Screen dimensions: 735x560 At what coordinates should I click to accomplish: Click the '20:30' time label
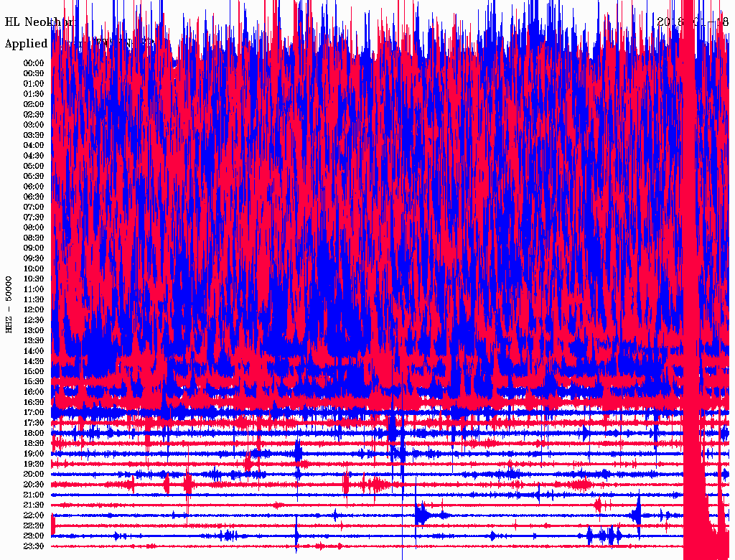[34, 485]
